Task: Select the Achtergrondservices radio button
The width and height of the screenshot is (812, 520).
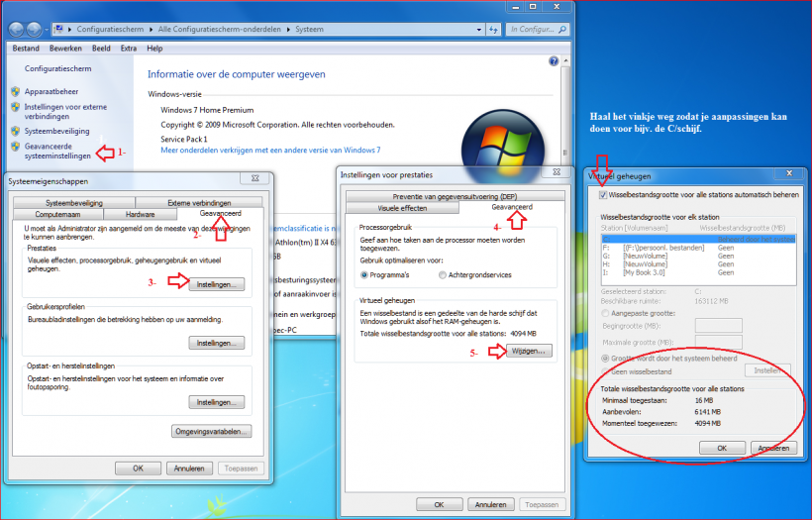Action: pyautogui.click(x=442, y=274)
